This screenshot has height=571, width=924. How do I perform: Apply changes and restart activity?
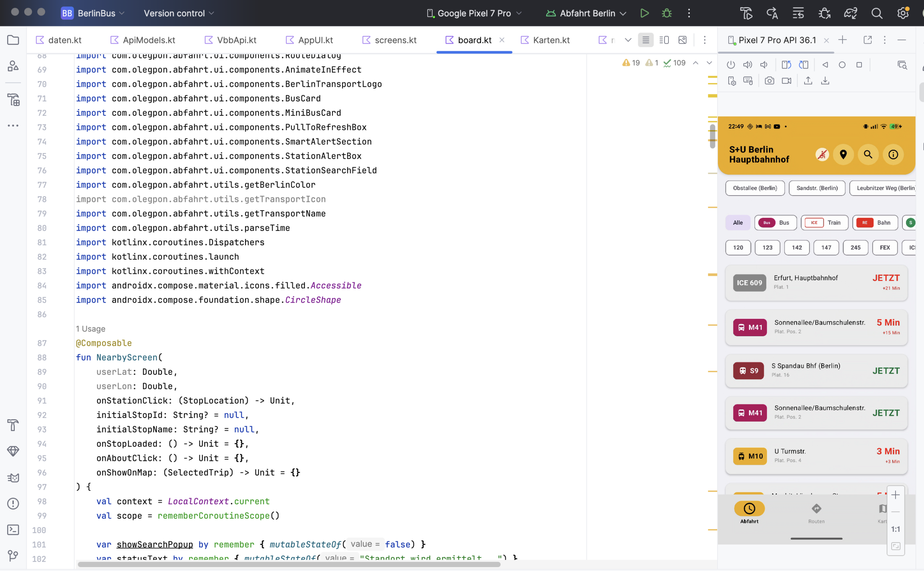coord(772,13)
